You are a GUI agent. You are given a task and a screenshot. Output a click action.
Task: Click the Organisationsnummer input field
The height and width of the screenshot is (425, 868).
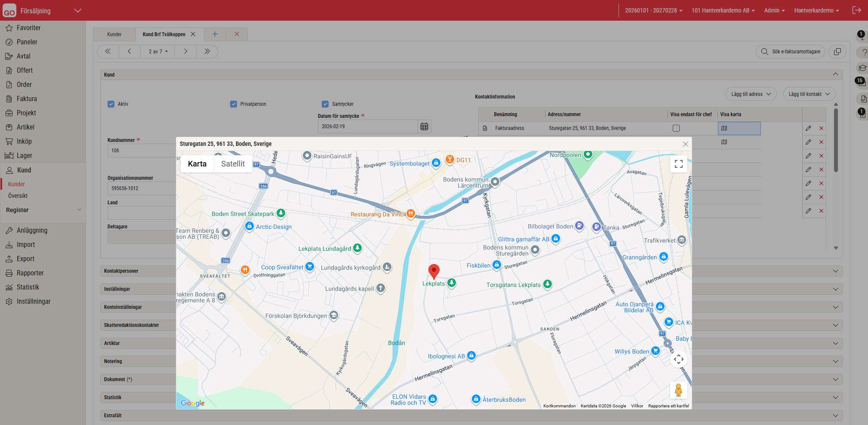[142, 188]
